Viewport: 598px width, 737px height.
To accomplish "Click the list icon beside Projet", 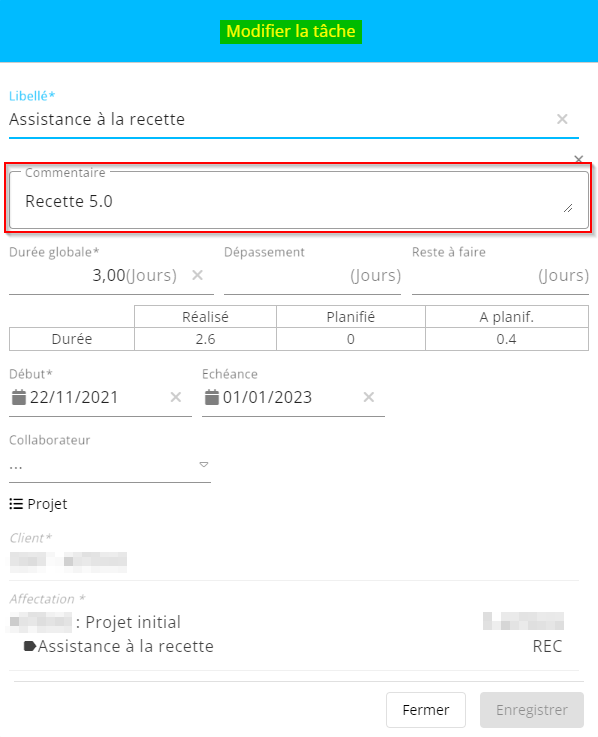I will coord(16,504).
